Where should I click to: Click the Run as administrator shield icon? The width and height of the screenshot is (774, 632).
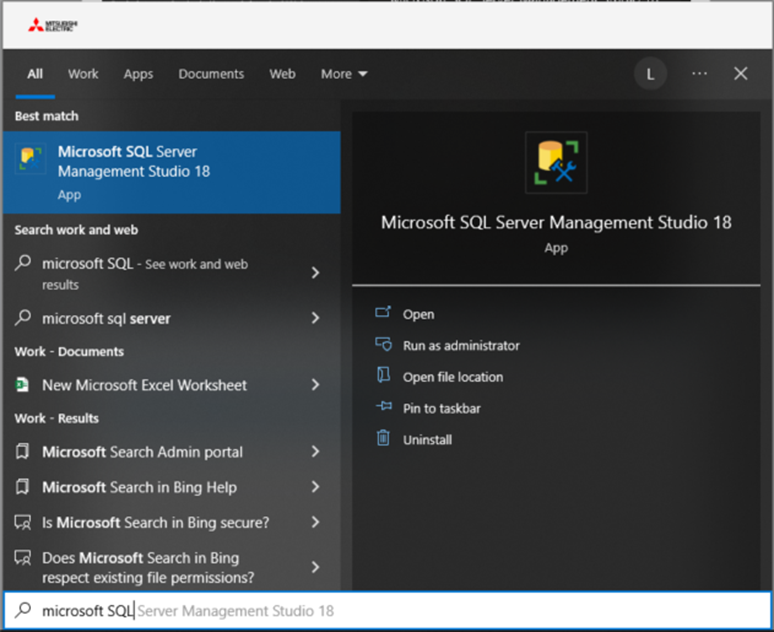(384, 344)
